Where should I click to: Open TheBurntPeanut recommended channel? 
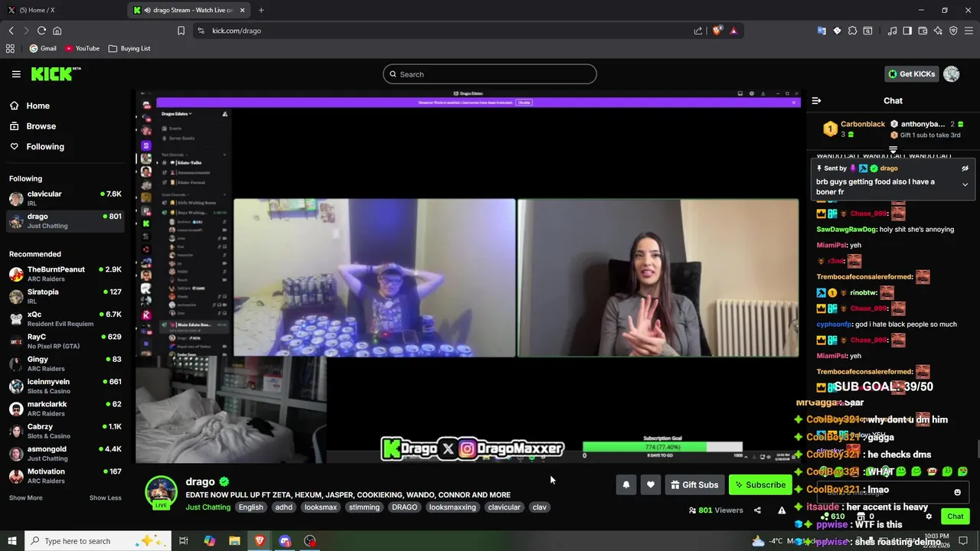[x=64, y=273]
